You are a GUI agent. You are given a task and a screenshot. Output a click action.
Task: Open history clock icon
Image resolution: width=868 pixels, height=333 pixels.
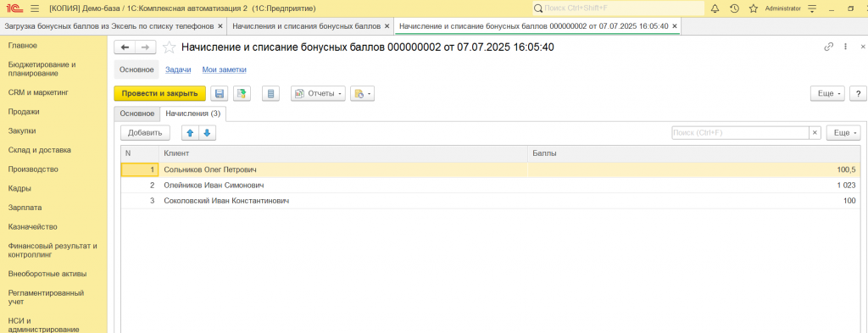coord(734,8)
